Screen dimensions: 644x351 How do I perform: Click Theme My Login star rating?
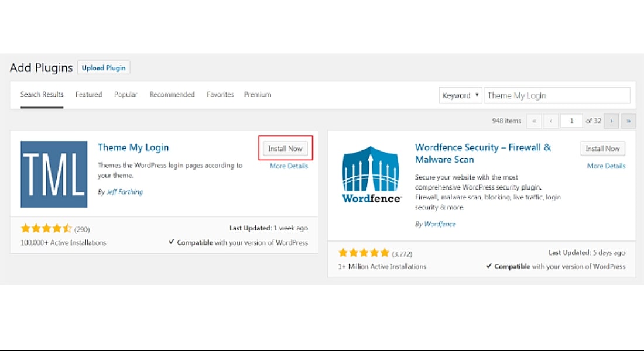[46, 229]
